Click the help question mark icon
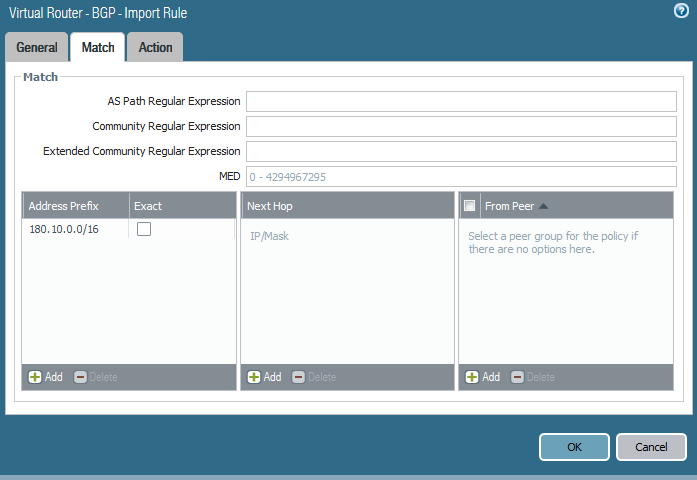697x480 pixels. click(x=682, y=10)
